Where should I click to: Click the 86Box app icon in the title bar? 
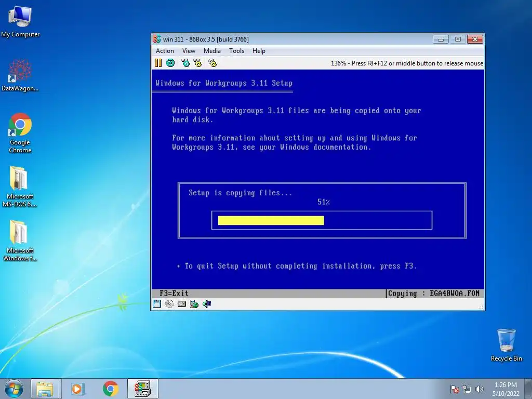(x=157, y=39)
